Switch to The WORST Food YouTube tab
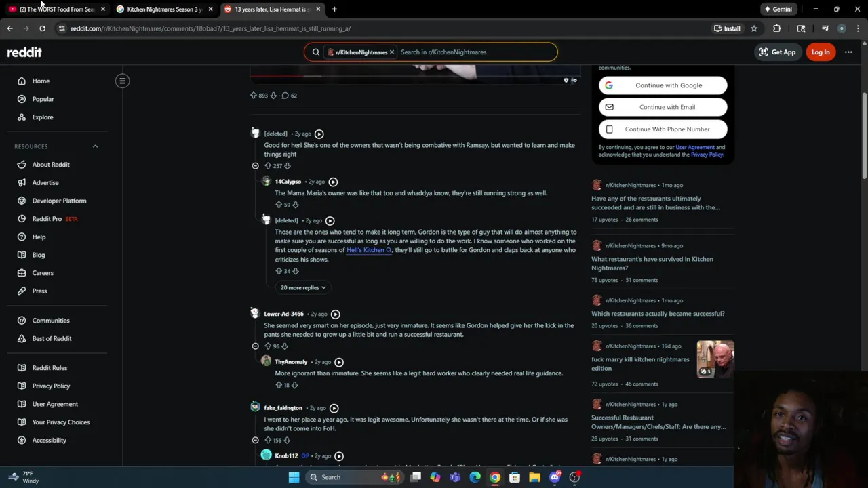868x488 pixels. pos(58,9)
